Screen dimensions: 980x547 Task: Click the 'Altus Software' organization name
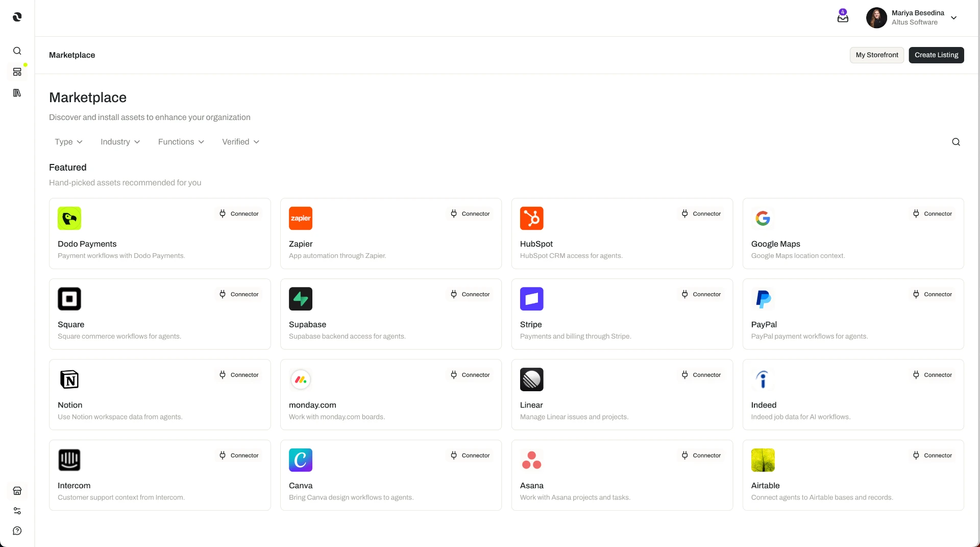coord(915,22)
